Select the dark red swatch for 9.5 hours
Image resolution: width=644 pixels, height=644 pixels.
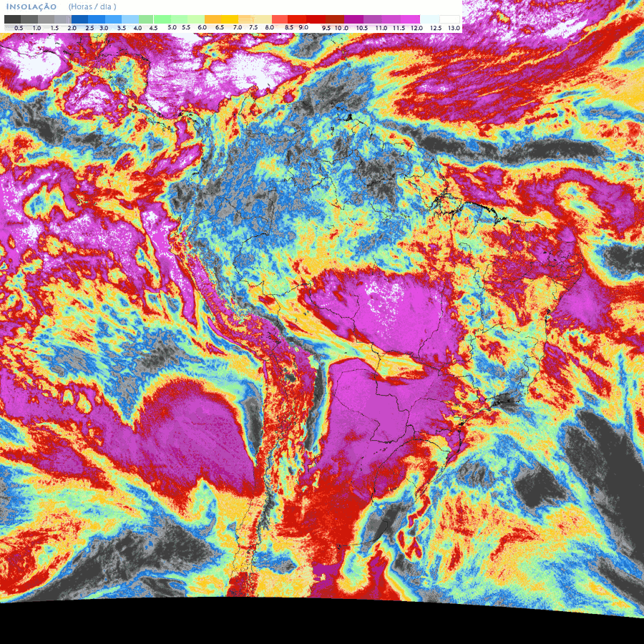(x=316, y=19)
